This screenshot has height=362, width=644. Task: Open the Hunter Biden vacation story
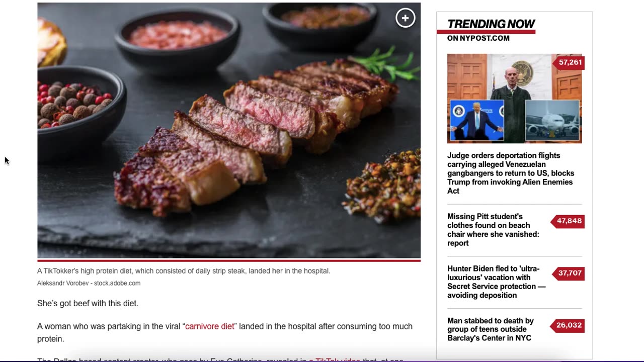pyautogui.click(x=496, y=282)
